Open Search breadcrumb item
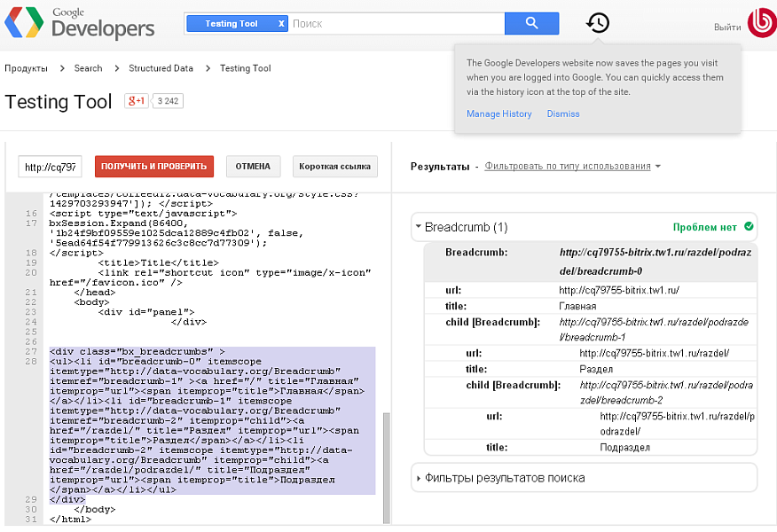 (x=88, y=68)
